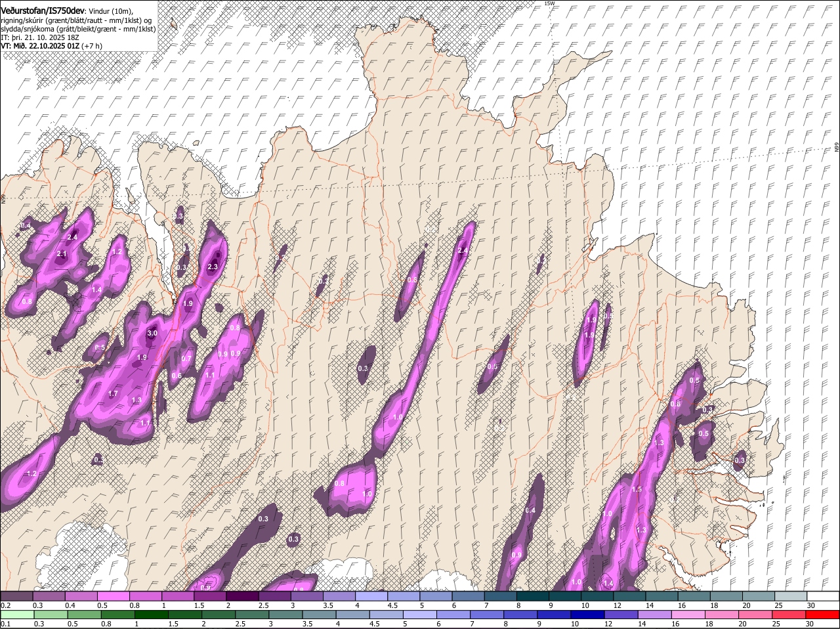Select the darkest green rain swatch between 1 and 1.5
This screenshot has width=840, height=629.
click(x=152, y=615)
